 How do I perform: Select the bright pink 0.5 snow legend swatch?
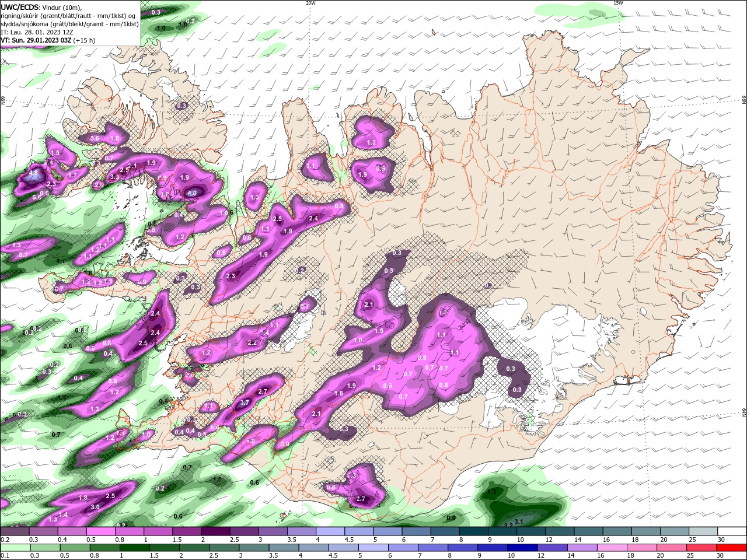pos(100,531)
